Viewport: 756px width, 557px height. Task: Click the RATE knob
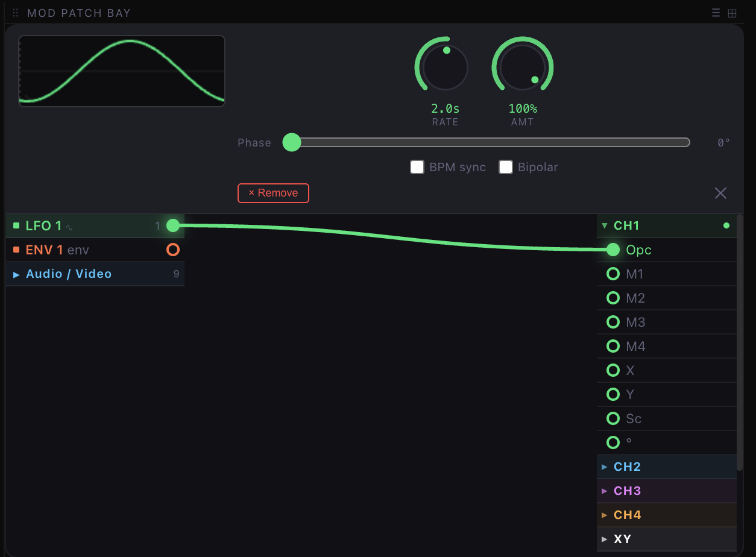(x=446, y=67)
